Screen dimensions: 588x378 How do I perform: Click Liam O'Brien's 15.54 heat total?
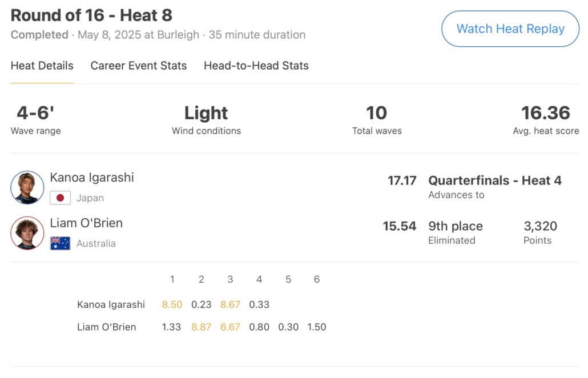(x=400, y=226)
